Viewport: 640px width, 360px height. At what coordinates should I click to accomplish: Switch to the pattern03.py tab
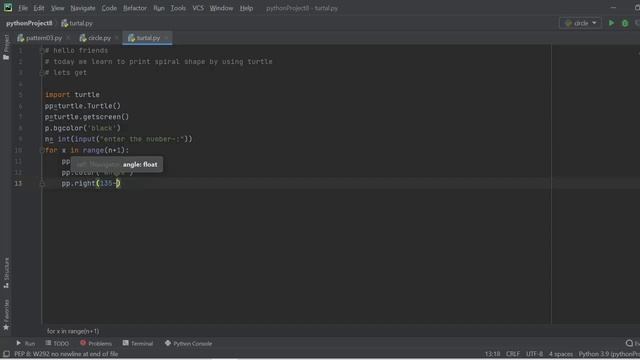[44, 38]
